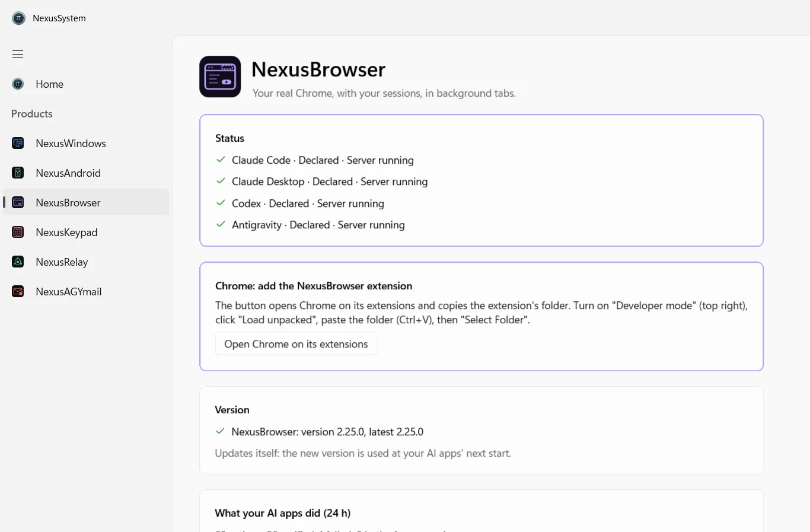Click the NexusAGYmail envelope icon
This screenshot has width=810, height=532.
pos(18,291)
